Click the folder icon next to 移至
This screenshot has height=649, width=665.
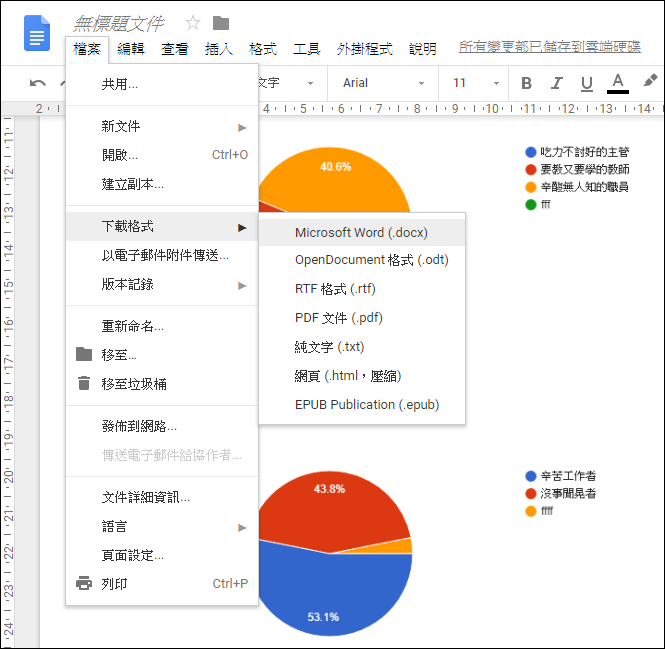click(84, 354)
